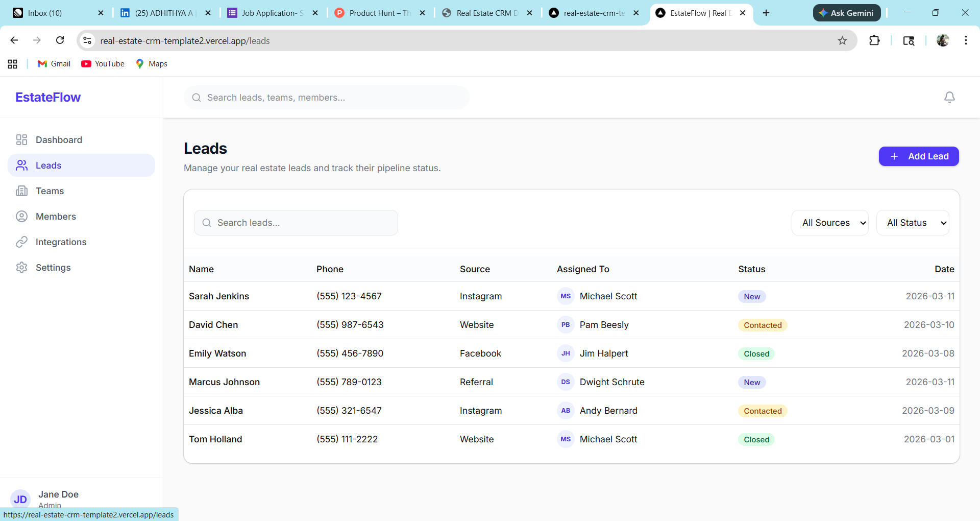Click the EstateFlow logo
Screen dimensions: 980x521
click(x=47, y=97)
